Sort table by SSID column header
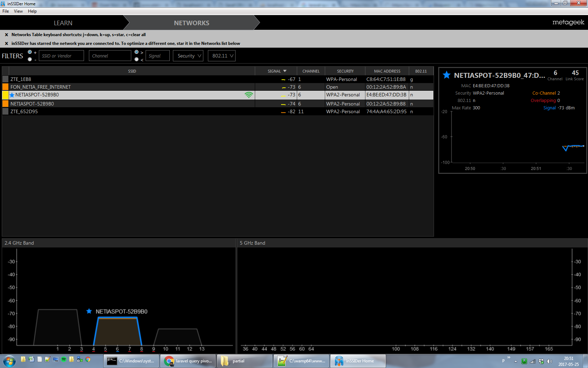 [132, 71]
